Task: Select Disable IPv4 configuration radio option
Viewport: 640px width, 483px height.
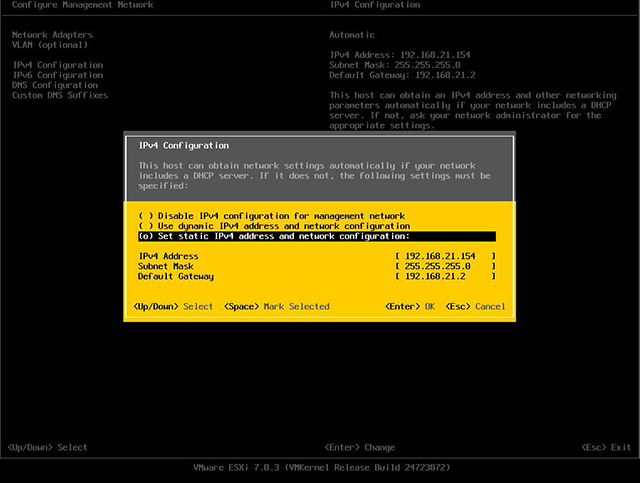Action: 272,216
